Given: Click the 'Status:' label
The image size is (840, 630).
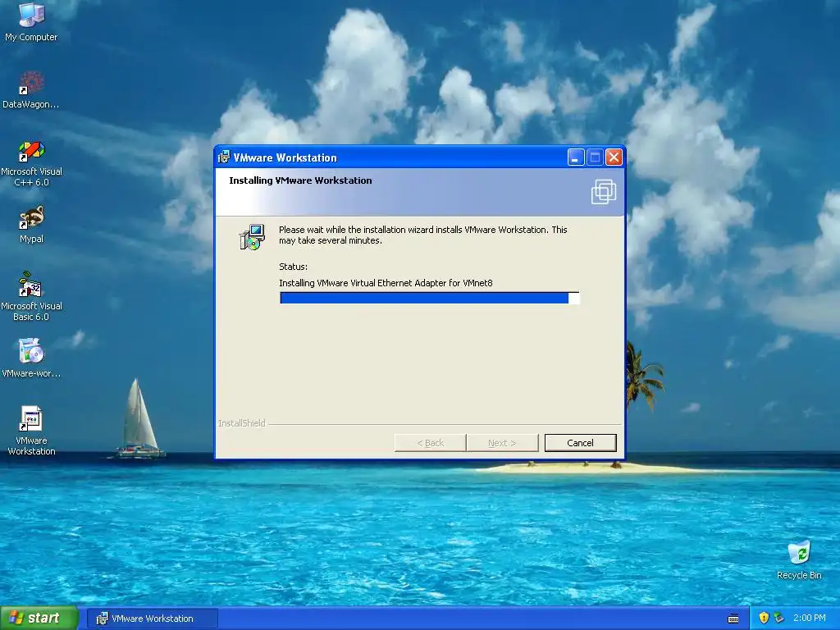Looking at the screenshot, I should pos(293,267).
